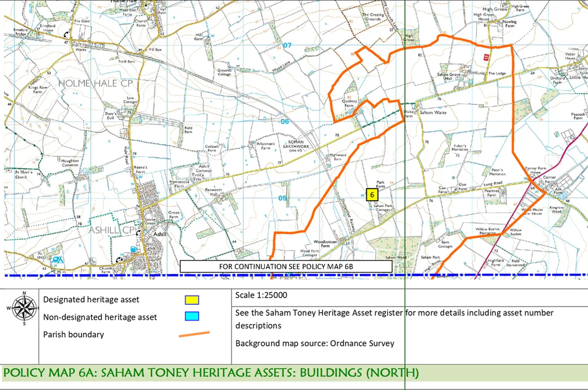Viewport: 588px width, 390px height.
Task: Click the 'Houghton Common' map label
Action: 70,163
